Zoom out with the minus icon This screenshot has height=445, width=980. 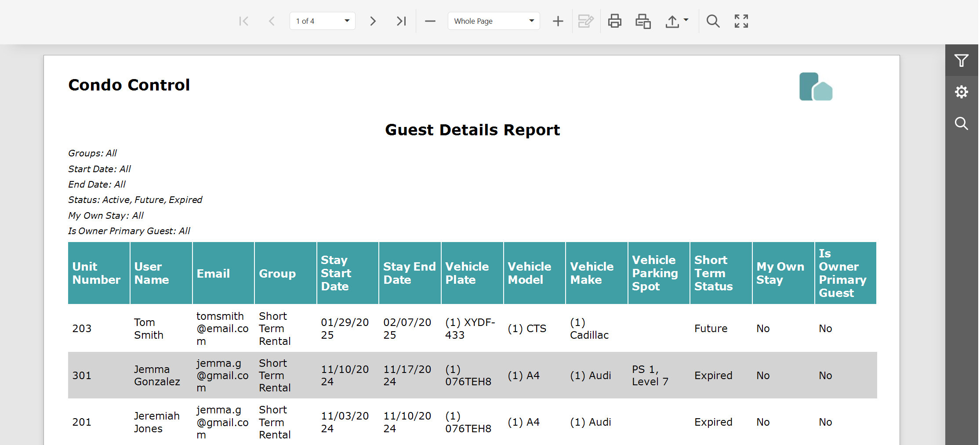pos(430,21)
